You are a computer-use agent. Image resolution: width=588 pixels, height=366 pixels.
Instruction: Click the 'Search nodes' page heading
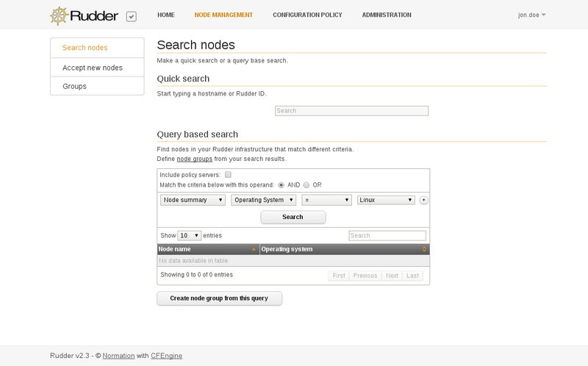[196, 45]
